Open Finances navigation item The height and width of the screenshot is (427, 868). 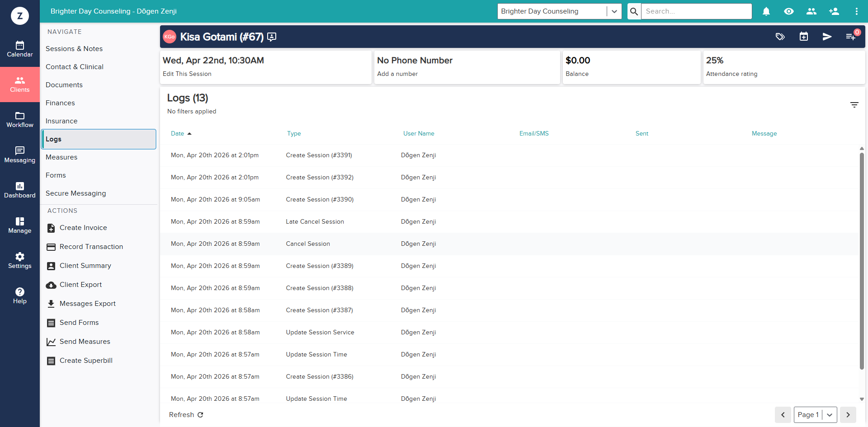pyautogui.click(x=99, y=103)
